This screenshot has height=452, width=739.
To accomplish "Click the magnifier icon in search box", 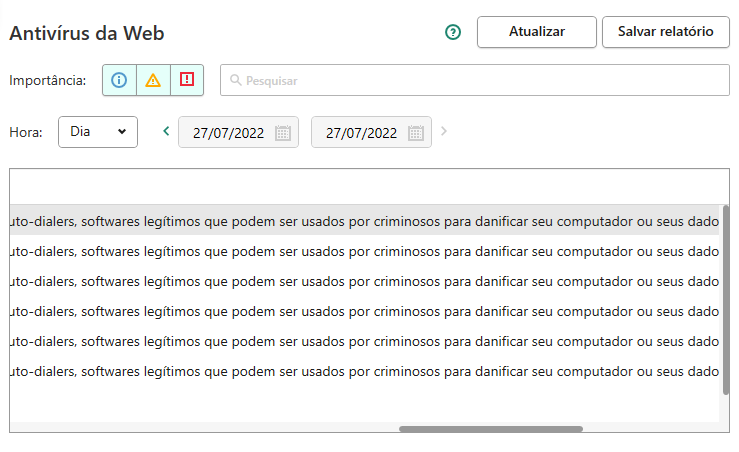I will [236, 80].
